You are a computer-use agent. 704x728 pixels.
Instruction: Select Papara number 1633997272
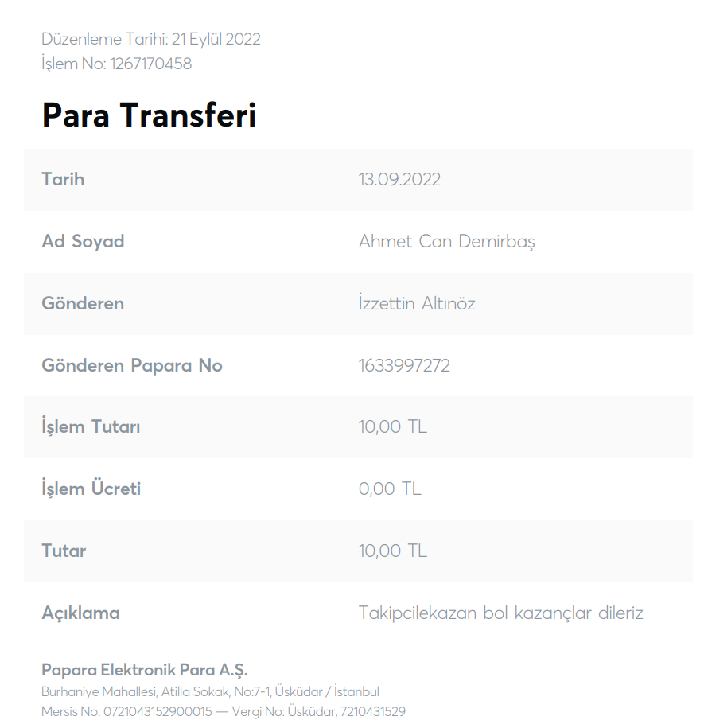click(404, 365)
